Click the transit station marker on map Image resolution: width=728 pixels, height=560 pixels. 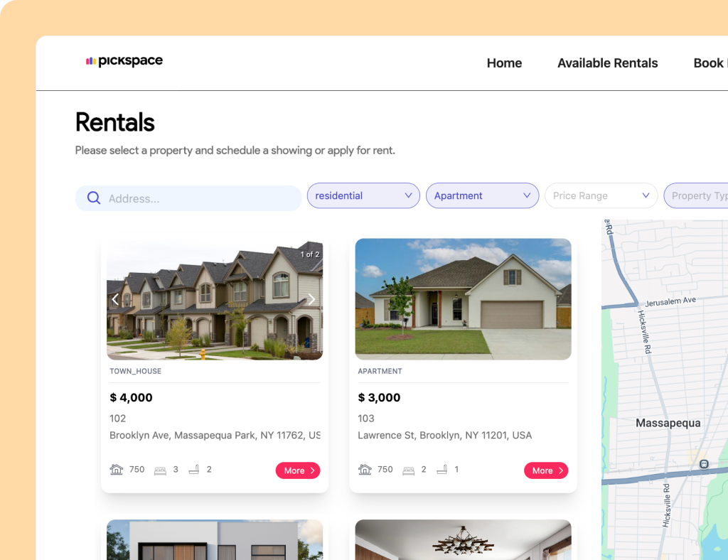click(x=704, y=464)
